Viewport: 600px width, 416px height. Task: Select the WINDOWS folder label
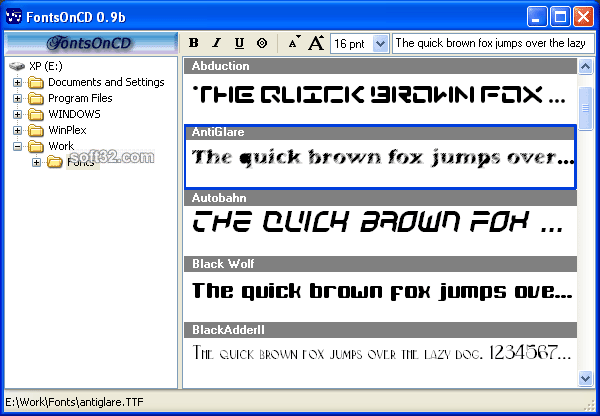pyautogui.click(x=74, y=114)
